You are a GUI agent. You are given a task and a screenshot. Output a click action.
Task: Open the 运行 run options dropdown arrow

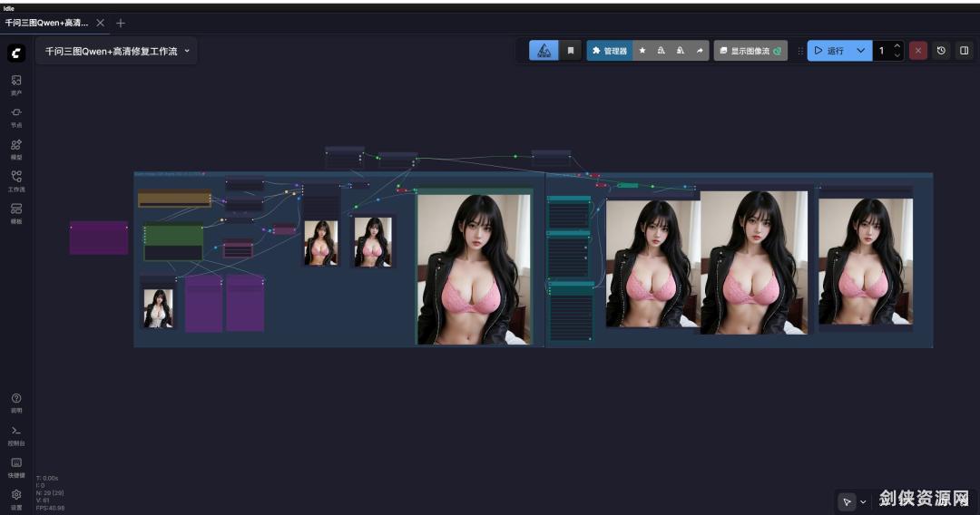point(860,51)
